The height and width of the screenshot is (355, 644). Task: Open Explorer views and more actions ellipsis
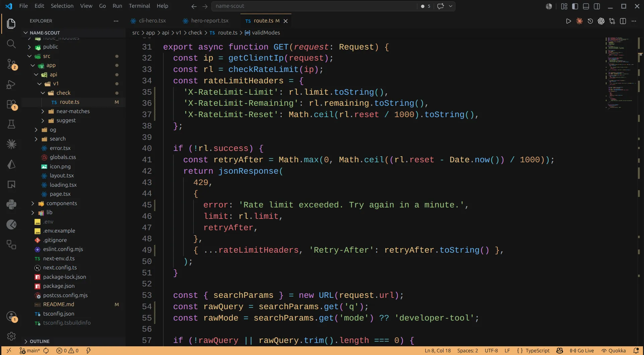click(x=116, y=21)
